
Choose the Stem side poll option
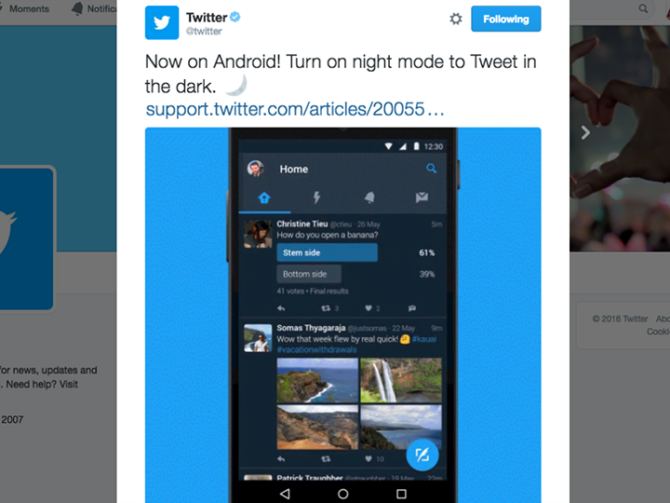327,253
